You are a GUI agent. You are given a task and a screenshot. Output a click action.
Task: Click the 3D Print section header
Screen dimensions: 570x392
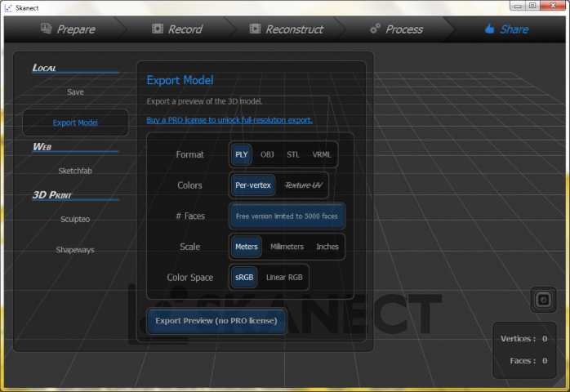pos(52,195)
